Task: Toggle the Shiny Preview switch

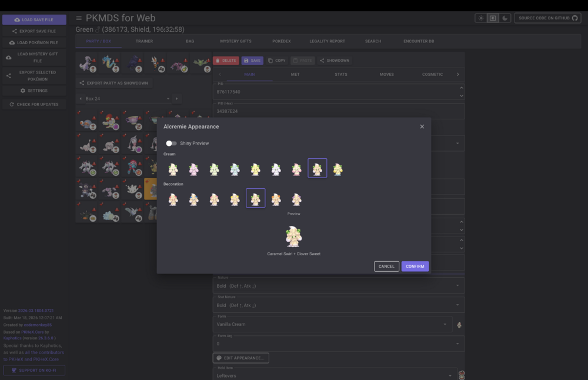Action: [x=171, y=143]
